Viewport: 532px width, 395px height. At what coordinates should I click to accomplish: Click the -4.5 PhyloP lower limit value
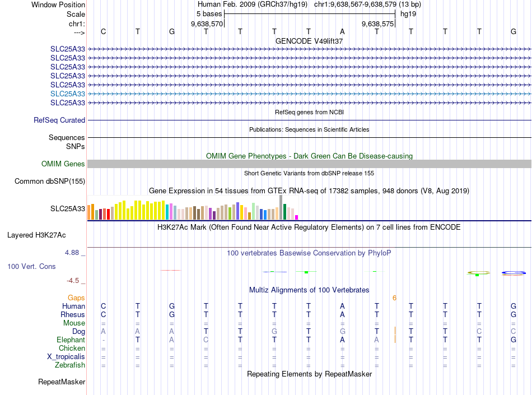(x=73, y=281)
